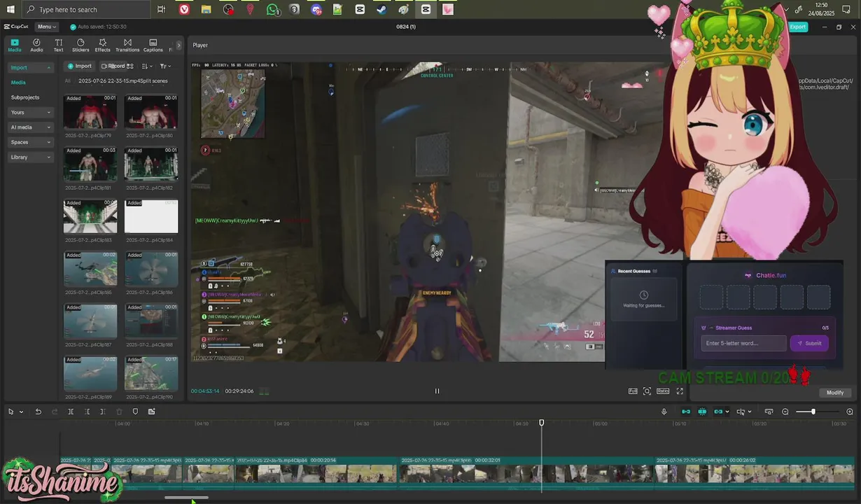Open the pointer tool mode dropdown
Image resolution: width=861 pixels, height=504 pixels.
click(x=21, y=412)
